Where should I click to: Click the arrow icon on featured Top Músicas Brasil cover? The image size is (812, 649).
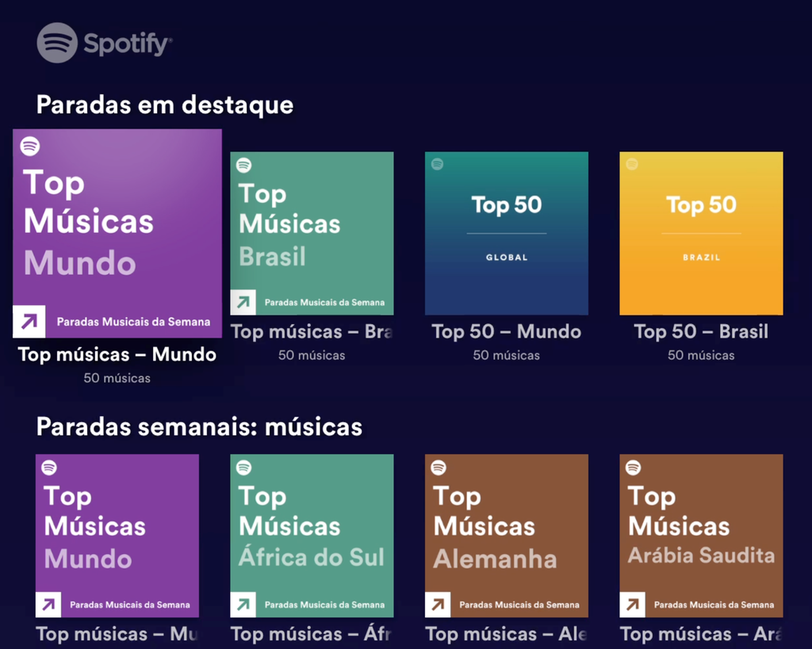click(243, 302)
